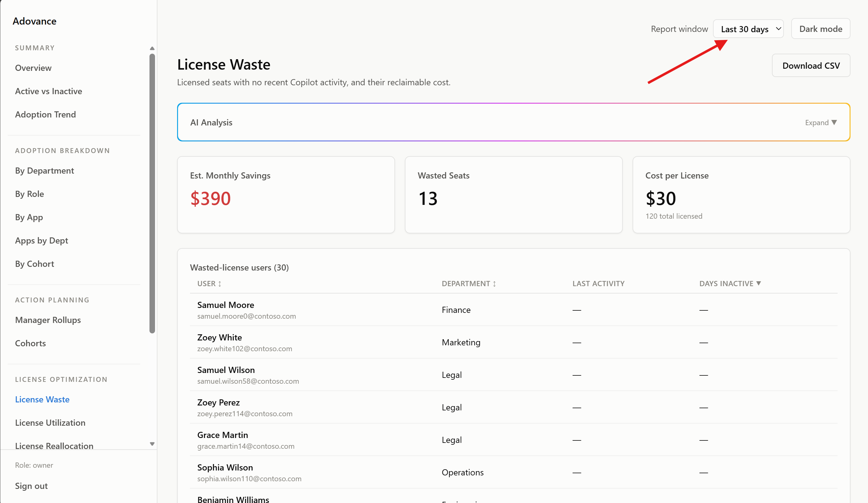
Task: Click grace.martin14@contoso.com email
Action: click(x=246, y=446)
